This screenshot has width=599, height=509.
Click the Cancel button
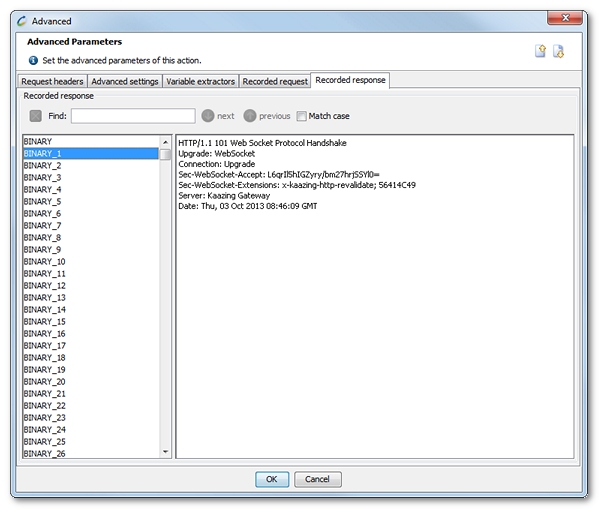click(317, 479)
